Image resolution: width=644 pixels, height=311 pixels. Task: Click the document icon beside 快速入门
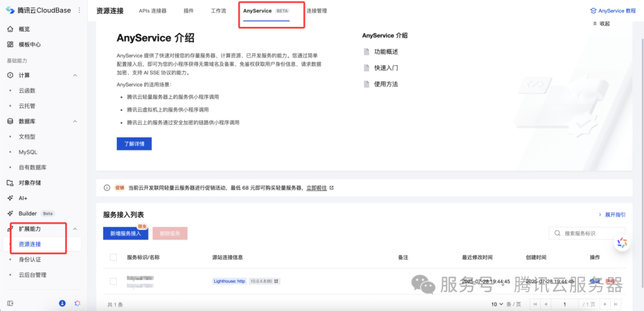pyautogui.click(x=366, y=68)
